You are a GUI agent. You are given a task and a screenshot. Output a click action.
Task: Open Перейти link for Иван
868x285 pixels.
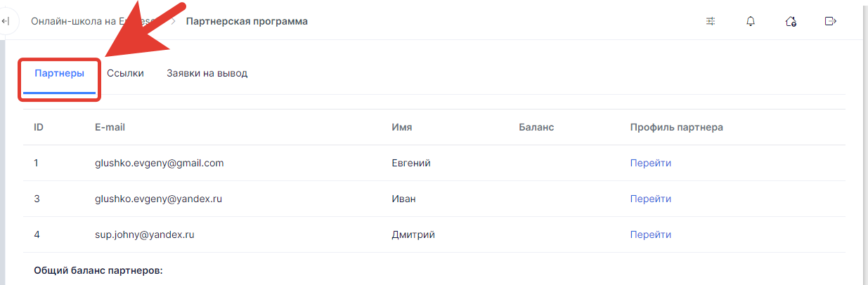tap(650, 199)
